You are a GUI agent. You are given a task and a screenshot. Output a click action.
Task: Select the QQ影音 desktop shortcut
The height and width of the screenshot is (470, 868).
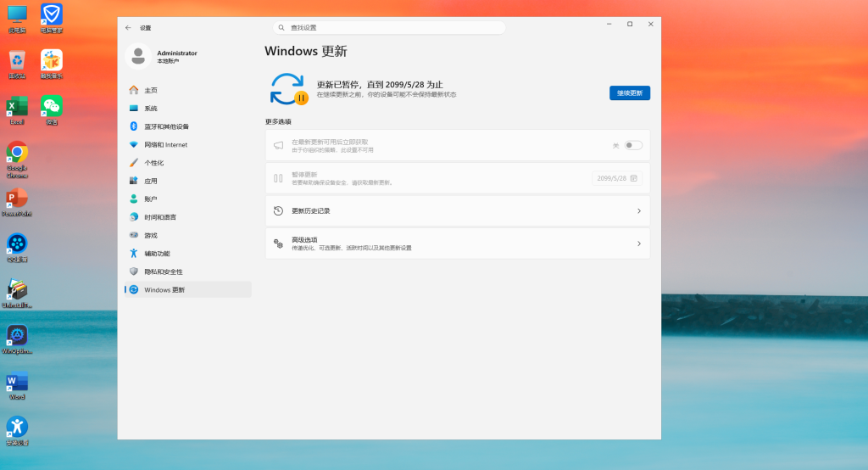point(17,248)
